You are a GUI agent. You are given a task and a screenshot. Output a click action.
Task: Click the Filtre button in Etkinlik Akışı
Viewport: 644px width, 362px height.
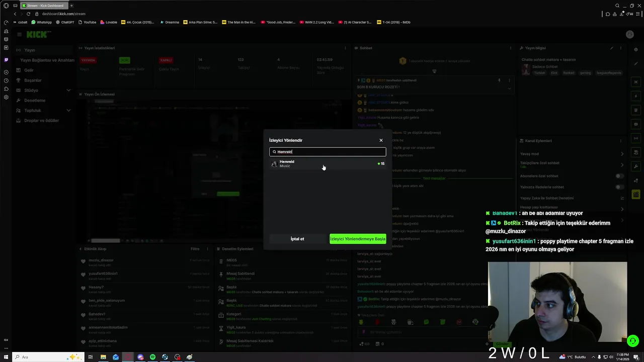coord(195,249)
